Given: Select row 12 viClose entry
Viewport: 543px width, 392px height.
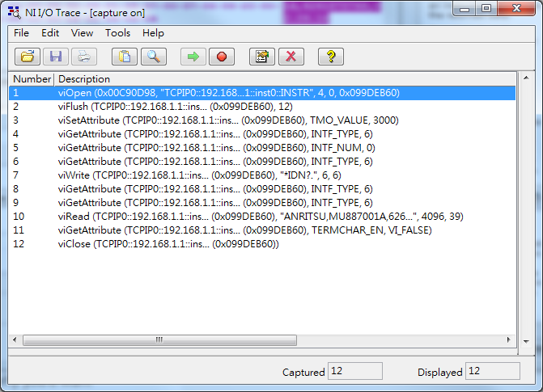Looking at the screenshot, I should pyautogui.click(x=262, y=244).
